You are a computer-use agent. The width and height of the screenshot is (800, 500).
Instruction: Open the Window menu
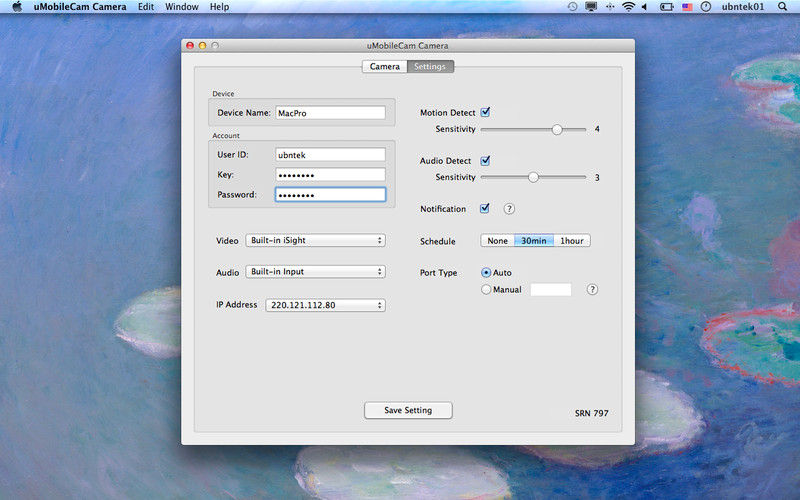(182, 7)
